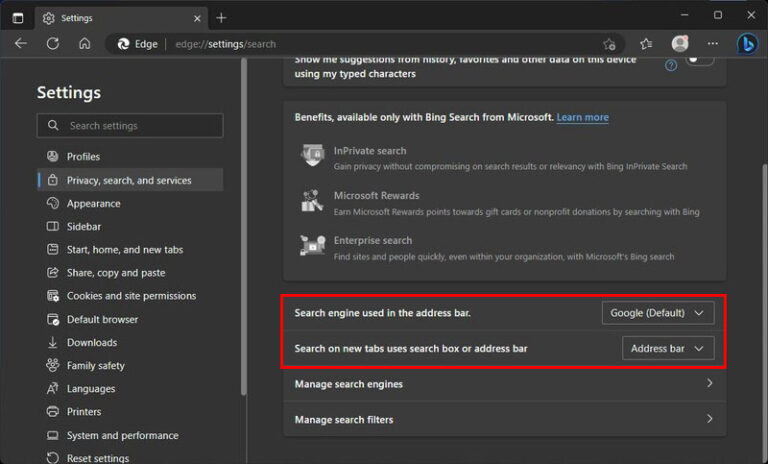The width and height of the screenshot is (768, 464).
Task: Close the Settings tab
Action: [x=197, y=18]
